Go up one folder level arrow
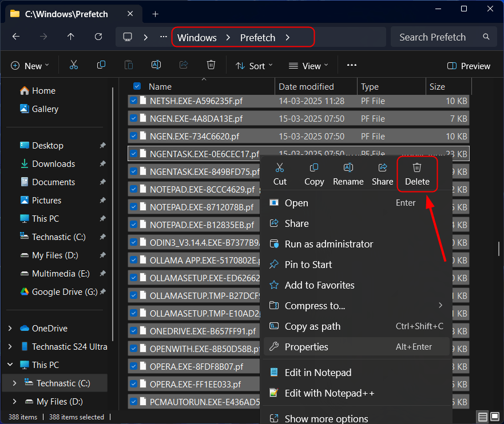The height and width of the screenshot is (424, 504). (x=71, y=37)
